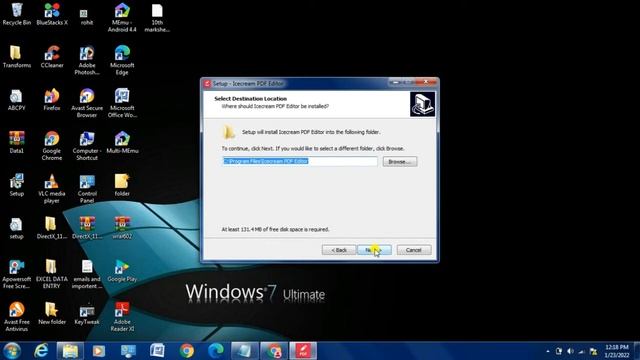The height and width of the screenshot is (360, 640).
Task: Select the VLC media player icon
Action: [x=52, y=189]
